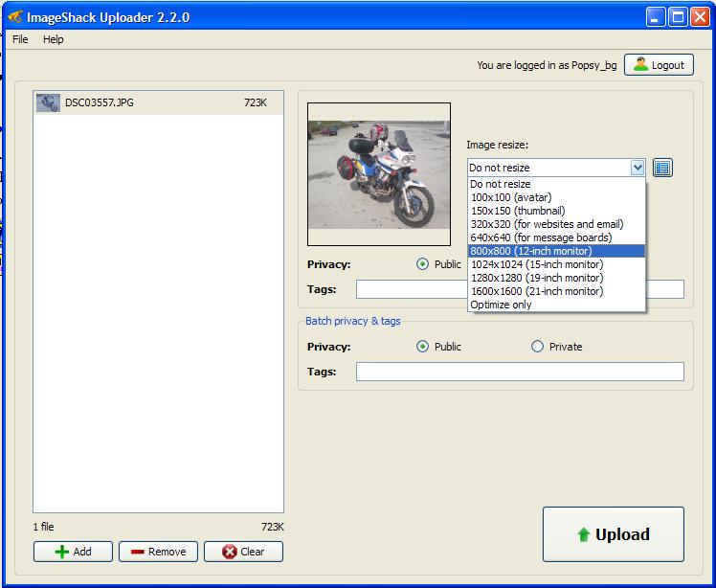
Task: Pick 640x640 (for message boards)
Action: tap(556, 237)
